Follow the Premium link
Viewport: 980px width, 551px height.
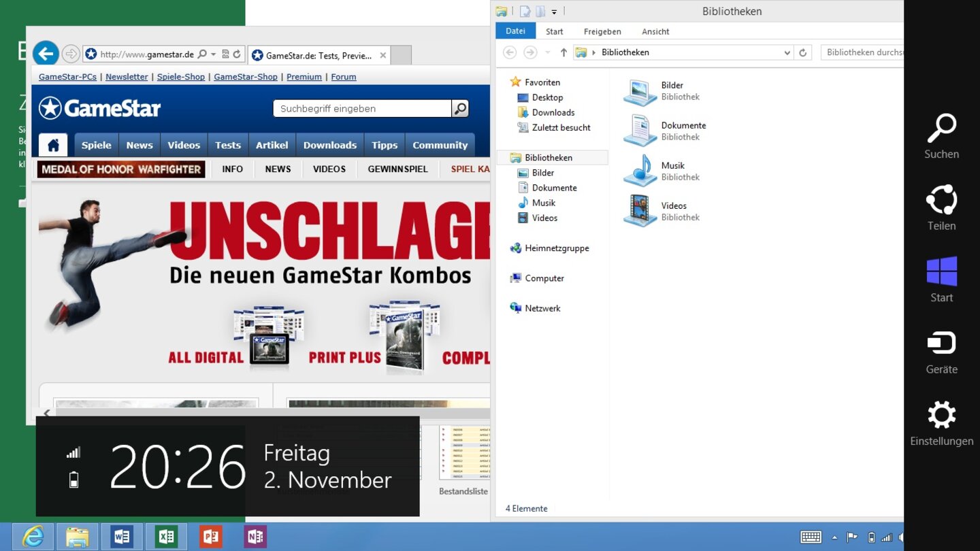point(304,77)
